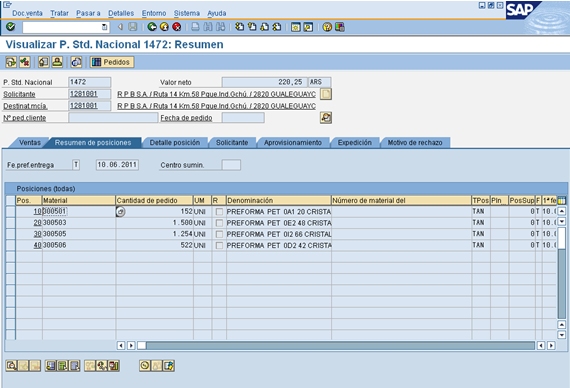Click the Fecha de pedido link

pyautogui.click(x=186, y=118)
